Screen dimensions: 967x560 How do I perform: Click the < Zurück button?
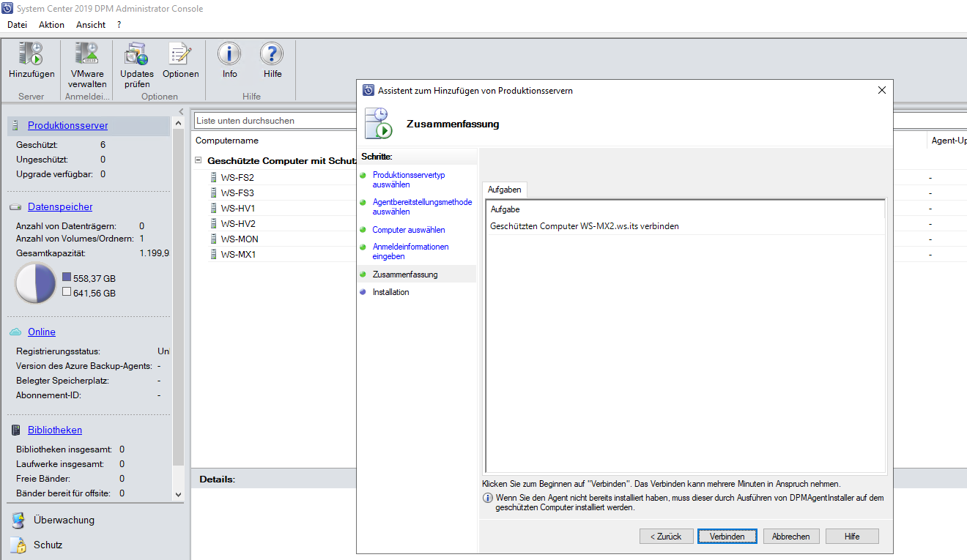tap(665, 537)
